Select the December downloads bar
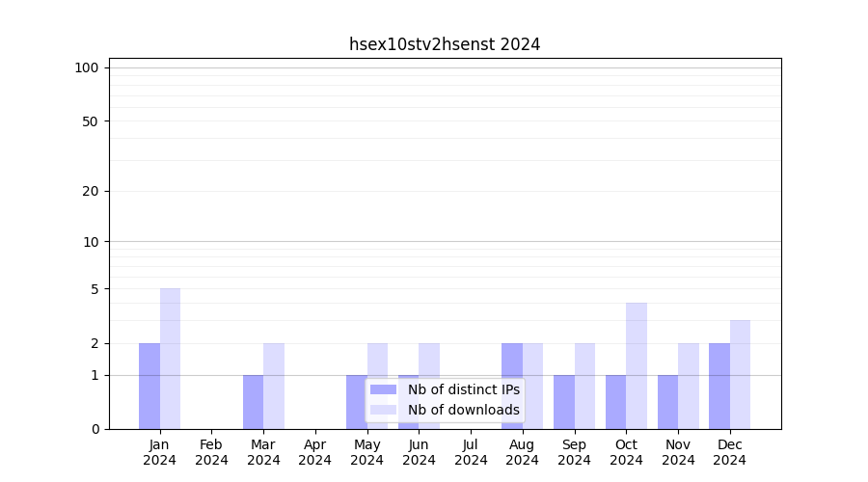 [740, 374]
